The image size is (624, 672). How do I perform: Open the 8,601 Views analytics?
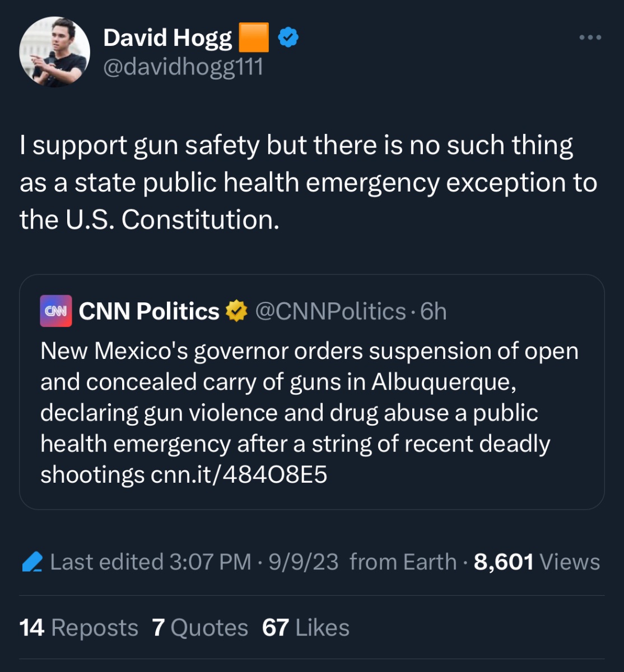537,562
